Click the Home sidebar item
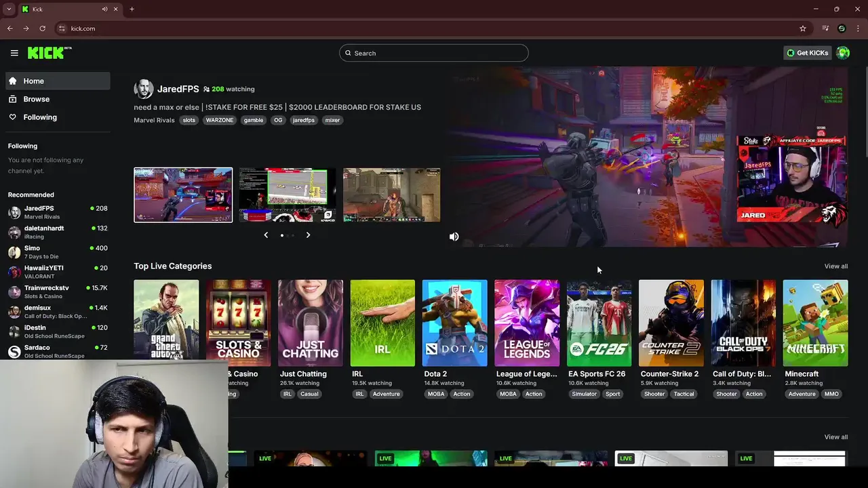The image size is (868, 488). coord(58,81)
